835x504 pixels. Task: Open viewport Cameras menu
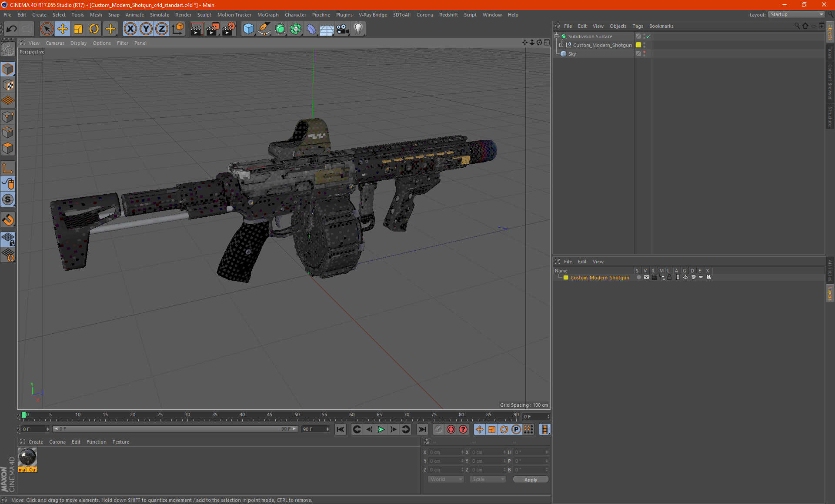pyautogui.click(x=55, y=43)
